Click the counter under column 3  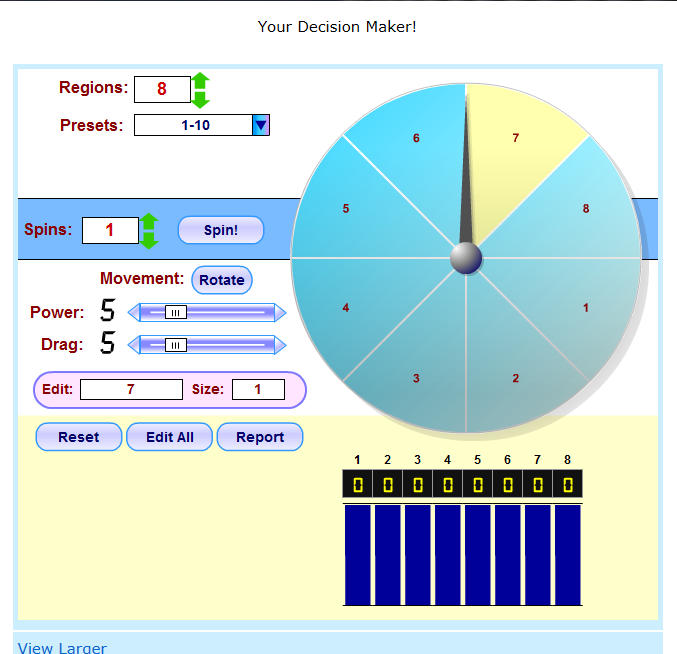(x=418, y=484)
